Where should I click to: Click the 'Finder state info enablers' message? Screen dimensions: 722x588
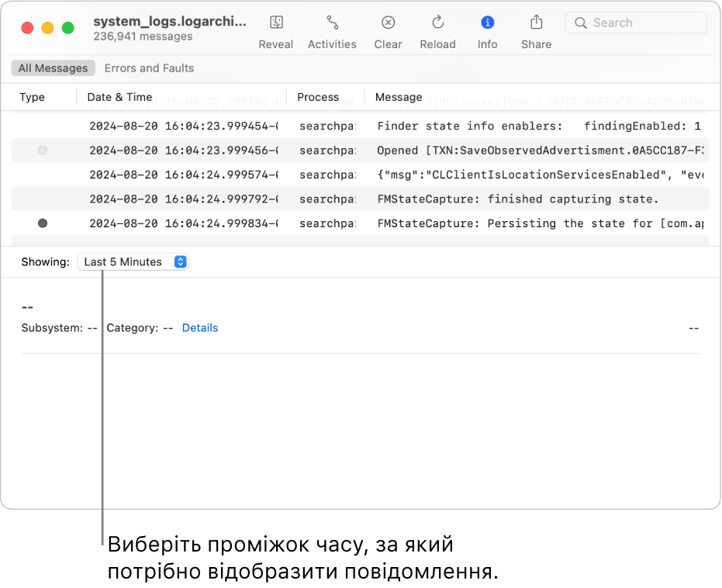coord(539,126)
